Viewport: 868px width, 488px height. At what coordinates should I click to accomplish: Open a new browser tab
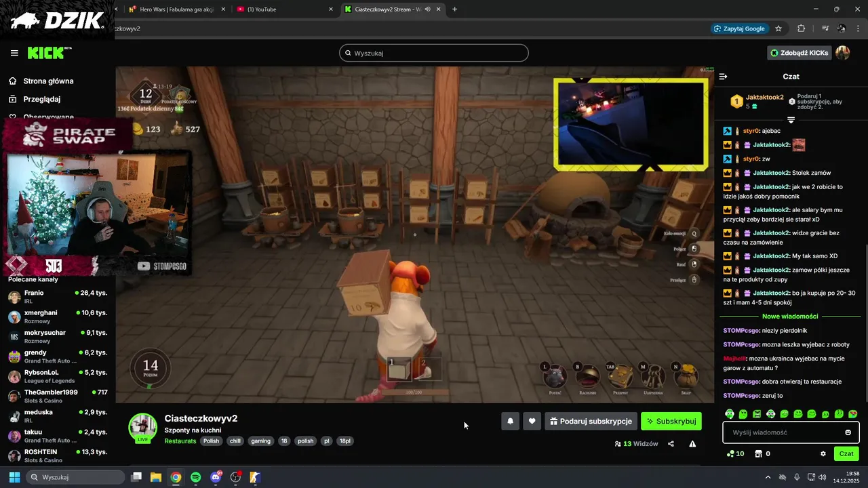coord(454,9)
